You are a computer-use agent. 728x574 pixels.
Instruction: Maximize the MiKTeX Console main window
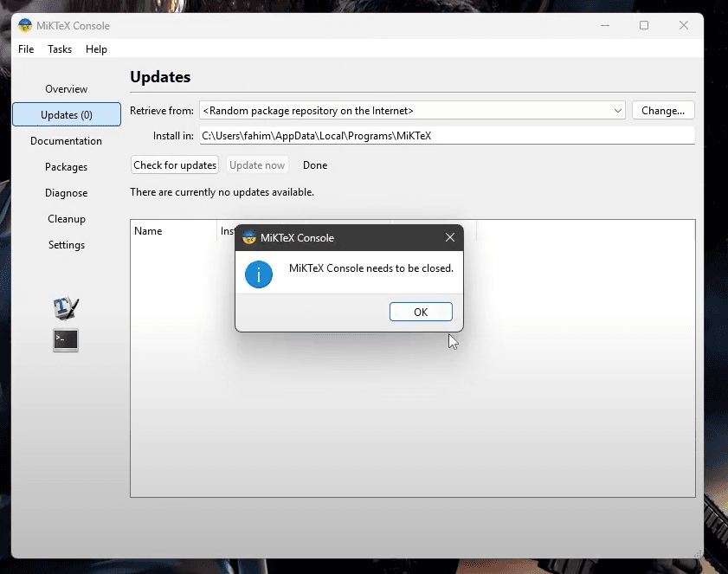[644, 26]
